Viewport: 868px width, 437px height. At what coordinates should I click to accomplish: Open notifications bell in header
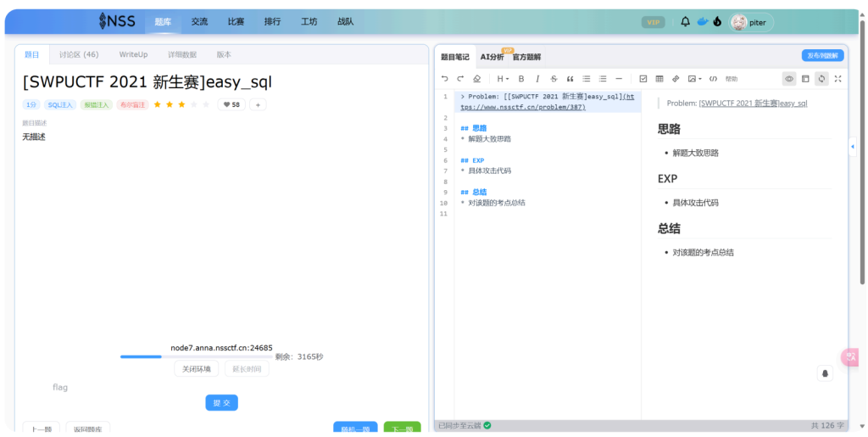coord(686,22)
